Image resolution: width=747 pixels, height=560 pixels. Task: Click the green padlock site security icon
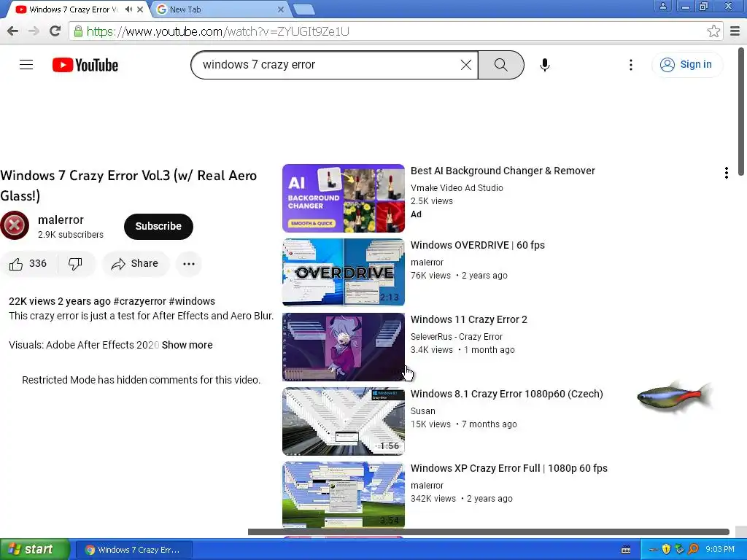pyautogui.click(x=77, y=31)
